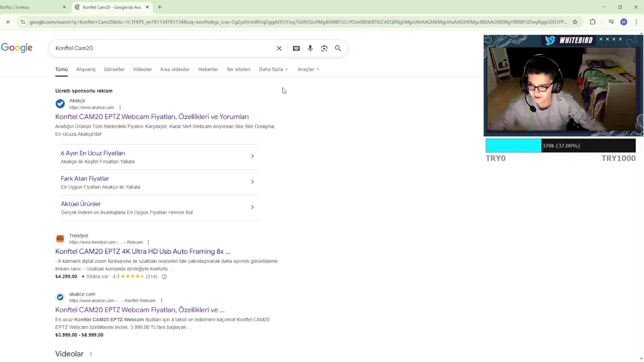The height and width of the screenshot is (362, 644).
Task: Open Trendyol Konftel CAM20 EPTZ 4K result
Action: (143, 251)
